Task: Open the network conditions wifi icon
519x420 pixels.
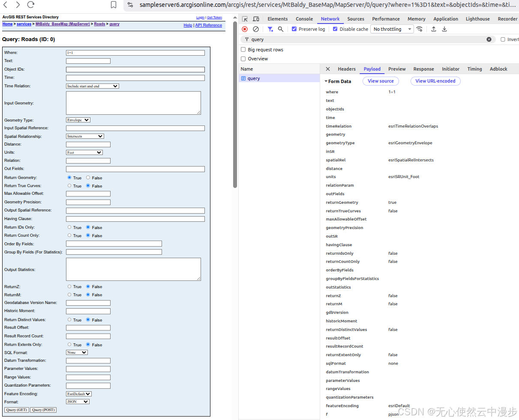Action: click(x=420, y=29)
